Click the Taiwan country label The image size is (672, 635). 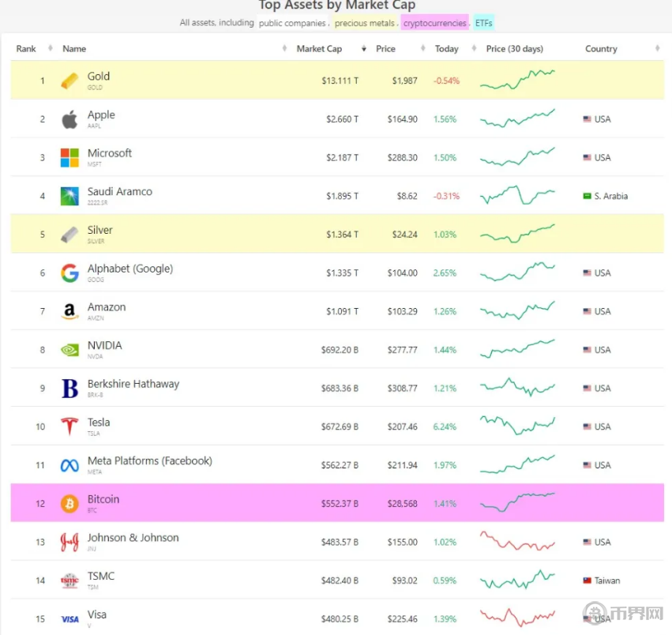(607, 581)
